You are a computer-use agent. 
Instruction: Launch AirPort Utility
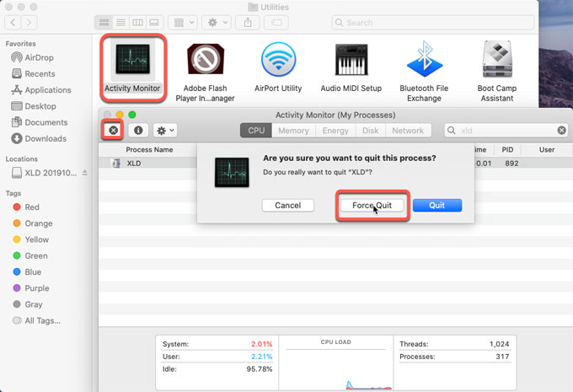(x=278, y=67)
